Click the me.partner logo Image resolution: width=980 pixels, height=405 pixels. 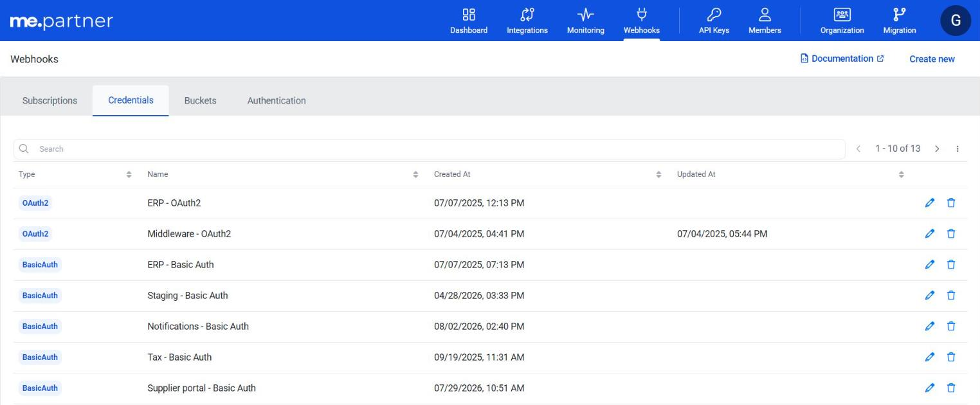click(x=62, y=21)
